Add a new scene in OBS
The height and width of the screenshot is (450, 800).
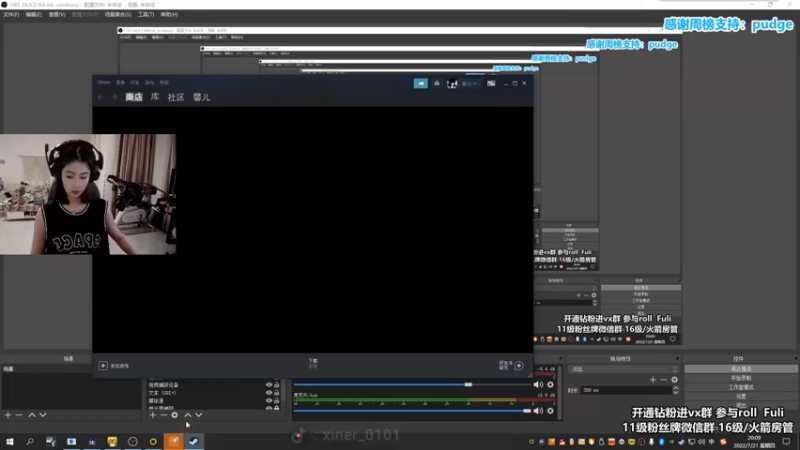8,415
